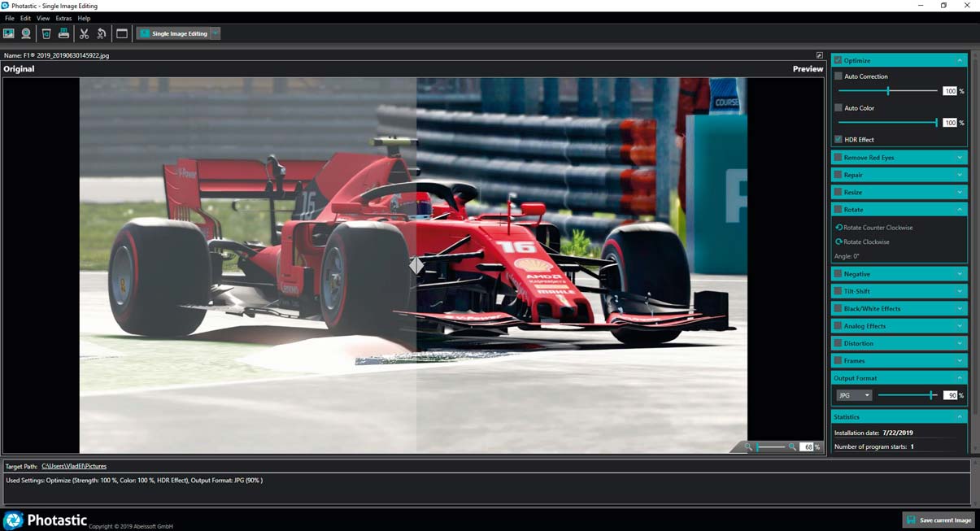
Task: Toggle the Optimize section checkbox
Action: (838, 60)
